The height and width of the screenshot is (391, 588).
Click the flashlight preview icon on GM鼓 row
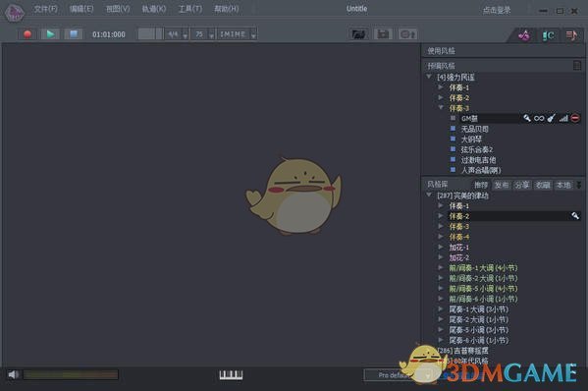click(527, 118)
